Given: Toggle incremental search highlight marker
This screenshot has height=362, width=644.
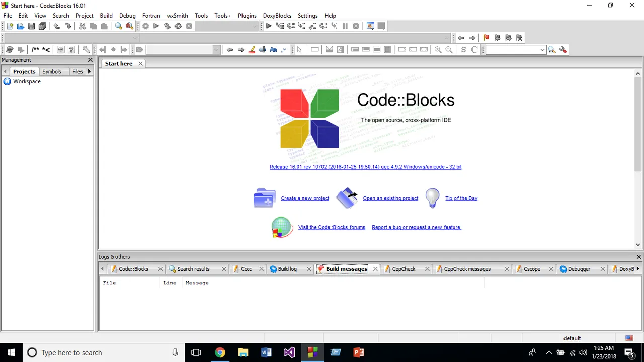Looking at the screenshot, I should (x=252, y=50).
